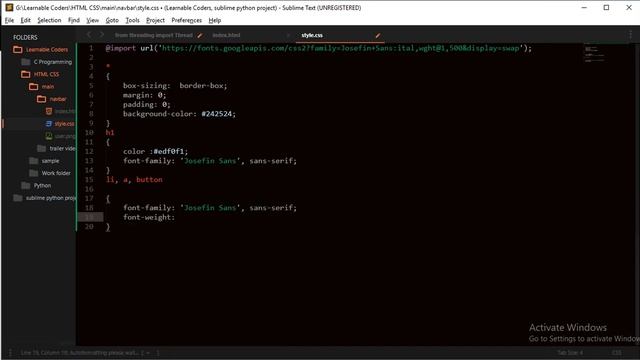Screen dimensions: 640x360
Task: Click the Sublime Text app icon in title bar
Action: coord(9,8)
